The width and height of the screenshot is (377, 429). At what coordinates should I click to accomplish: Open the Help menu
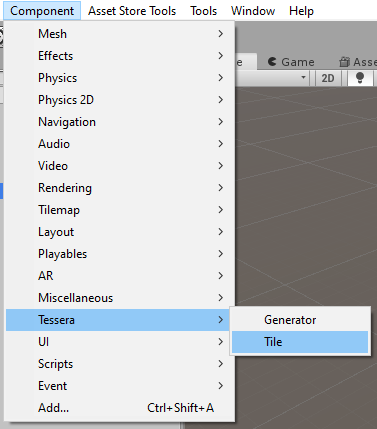(301, 11)
